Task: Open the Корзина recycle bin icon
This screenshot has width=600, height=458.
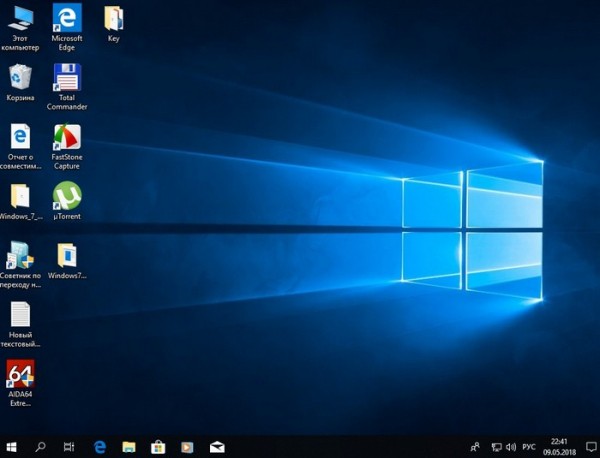Action: (20, 83)
